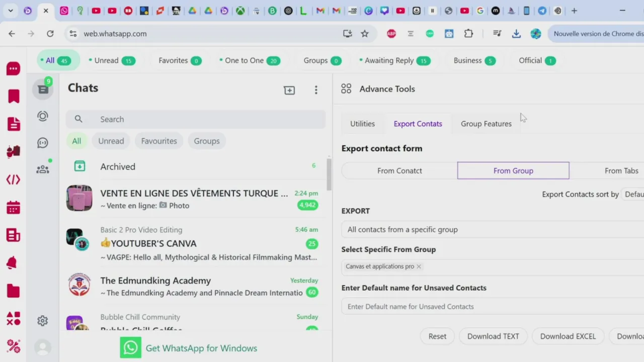Viewport: 644px width, 362px height.
Task: Bookmark this page with star icon
Action: click(x=365, y=34)
